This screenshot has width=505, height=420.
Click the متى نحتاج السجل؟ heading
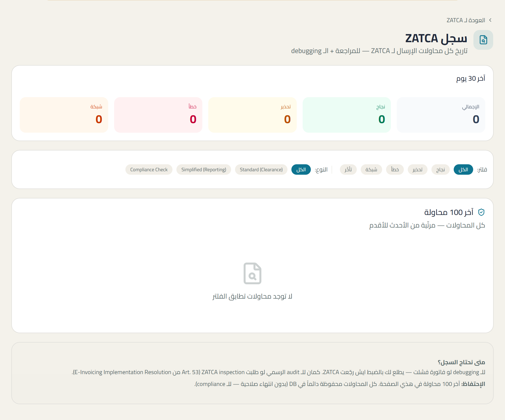coord(461,362)
